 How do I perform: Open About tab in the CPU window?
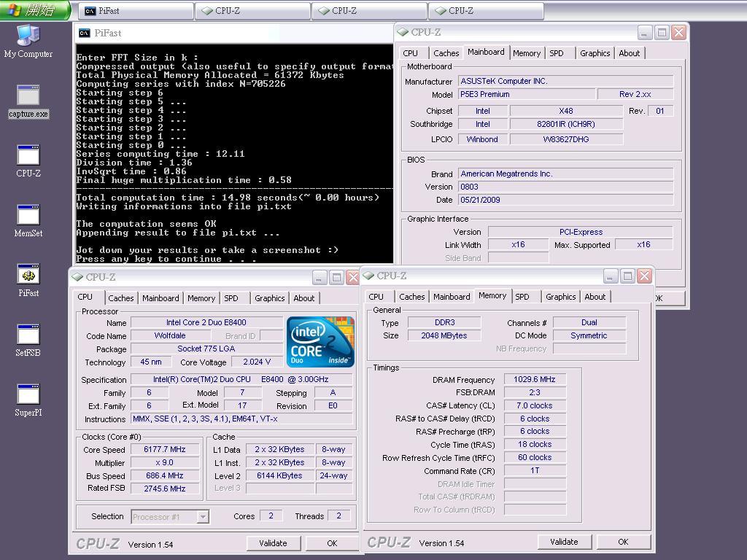(304, 298)
